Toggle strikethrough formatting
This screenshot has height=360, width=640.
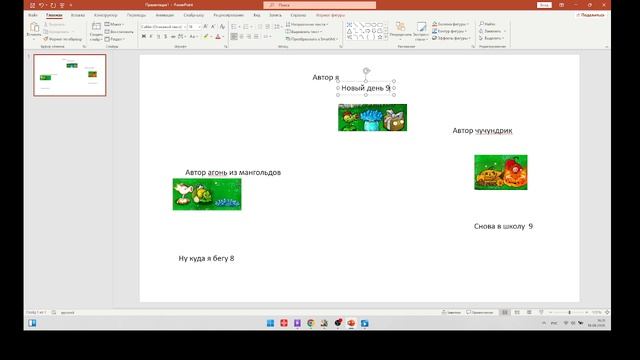point(173,37)
